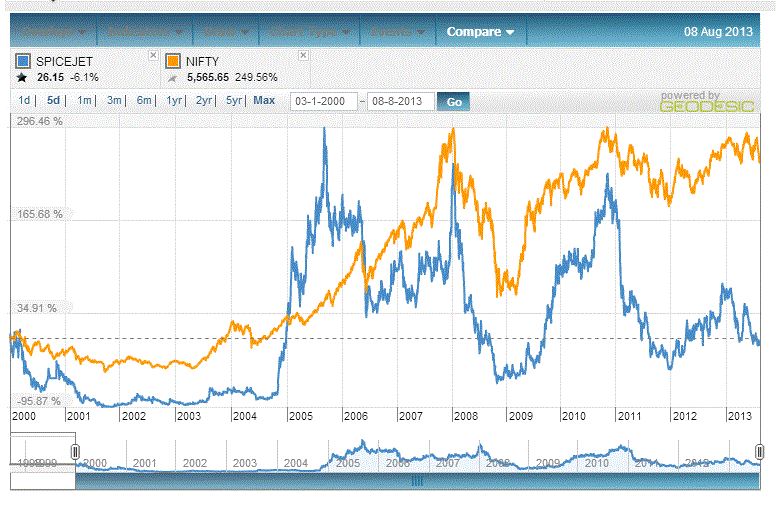
Task: Select the 6m time range
Action: (x=144, y=101)
